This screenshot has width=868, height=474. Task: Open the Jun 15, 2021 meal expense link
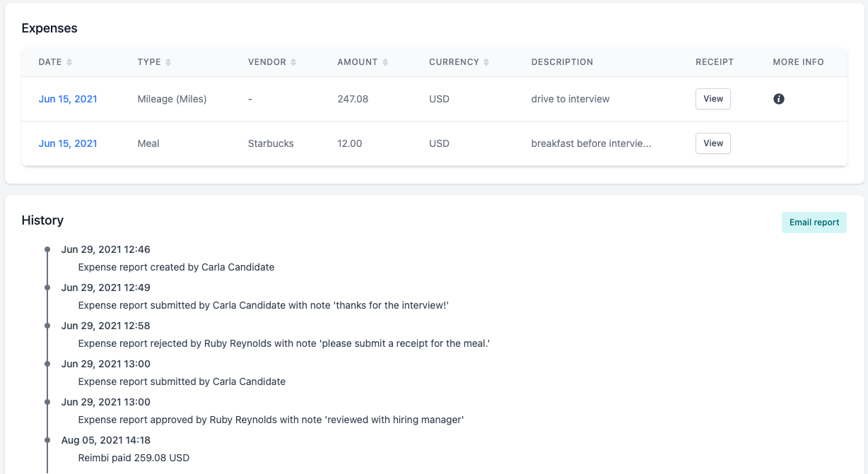tap(67, 143)
